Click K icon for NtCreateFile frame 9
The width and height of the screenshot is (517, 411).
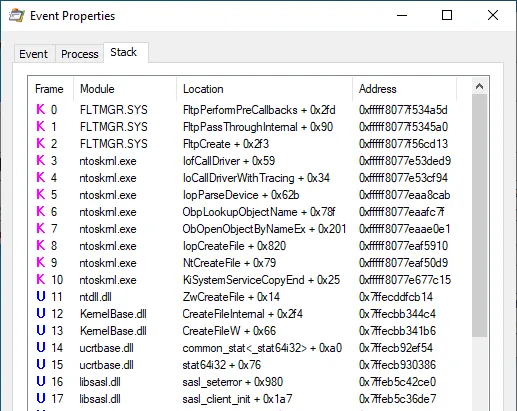(41, 262)
